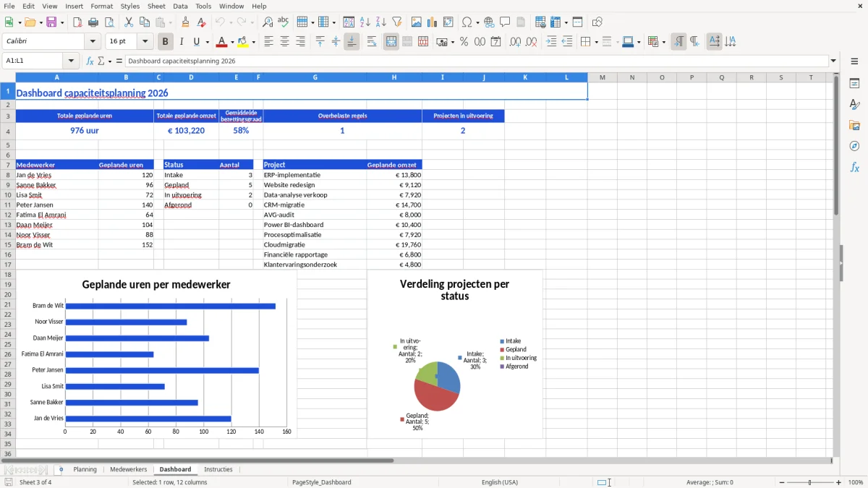
Task: Insert chart icon
Action: [433, 22]
